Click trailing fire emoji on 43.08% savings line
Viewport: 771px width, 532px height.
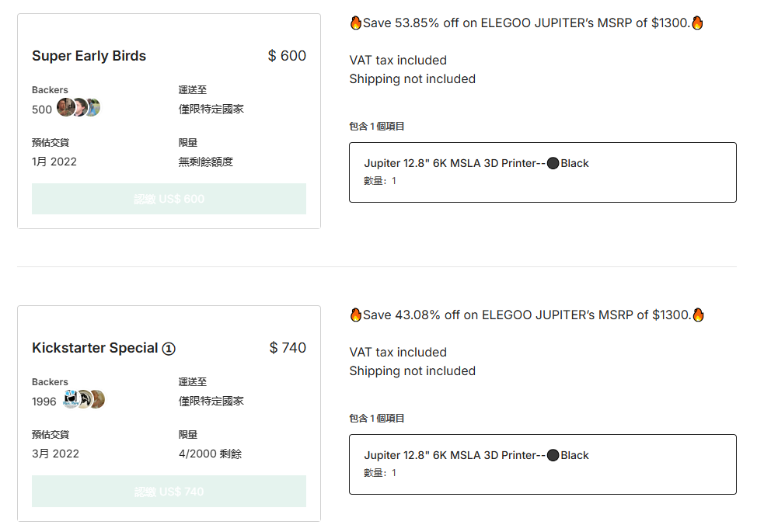(697, 315)
